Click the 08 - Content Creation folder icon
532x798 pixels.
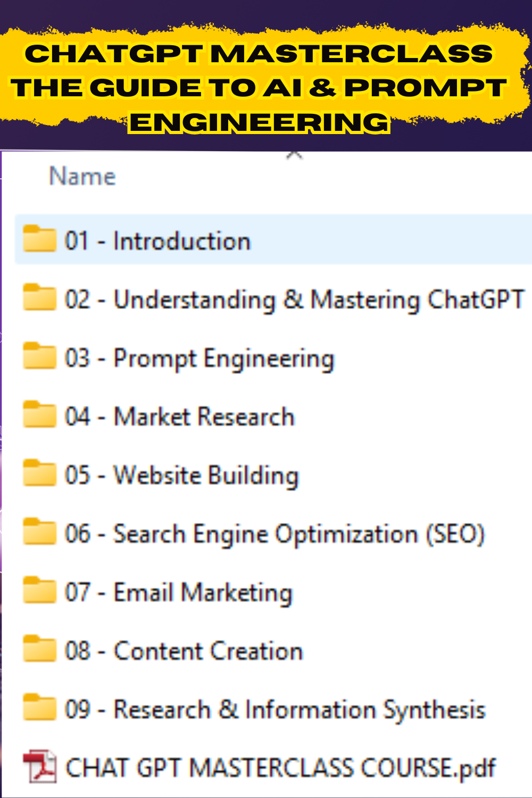coord(39,647)
